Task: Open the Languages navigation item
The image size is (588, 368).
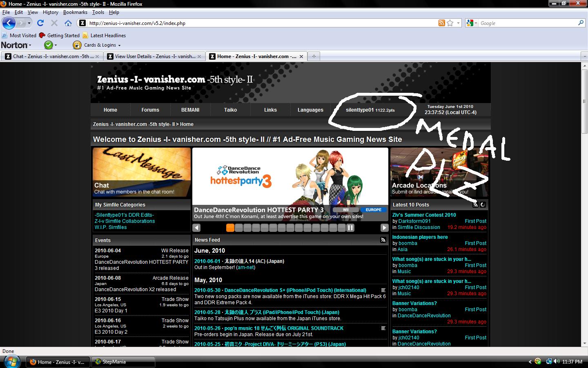Action: coord(310,110)
